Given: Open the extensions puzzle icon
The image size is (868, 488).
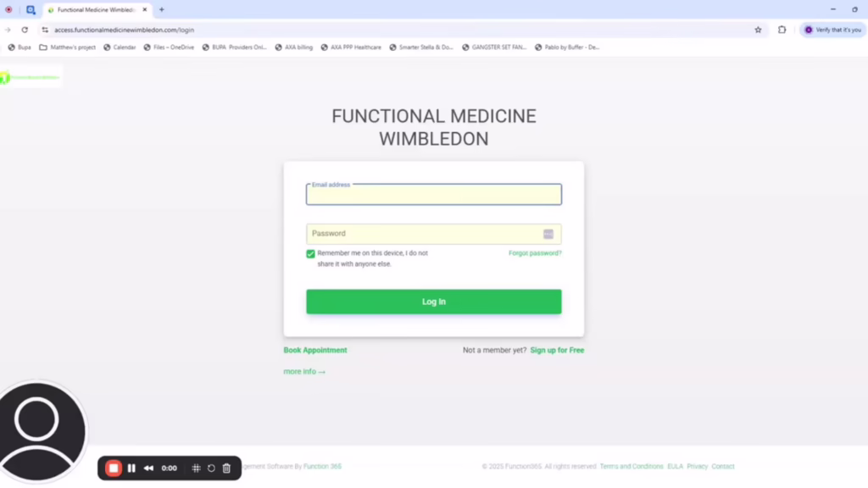Looking at the screenshot, I should 782,30.
